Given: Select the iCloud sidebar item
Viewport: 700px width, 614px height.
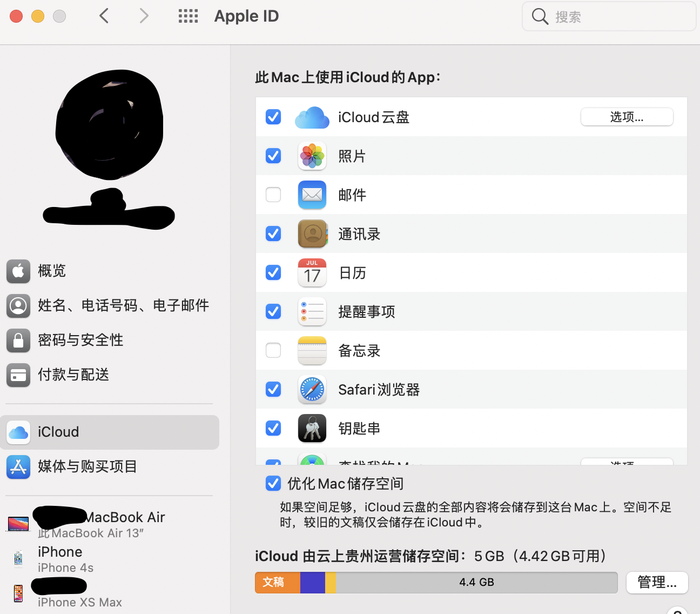Looking at the screenshot, I should [110, 432].
